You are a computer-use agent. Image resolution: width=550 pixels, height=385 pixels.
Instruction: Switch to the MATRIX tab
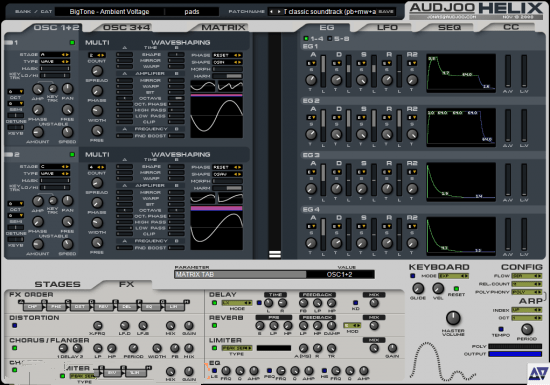[x=223, y=27]
